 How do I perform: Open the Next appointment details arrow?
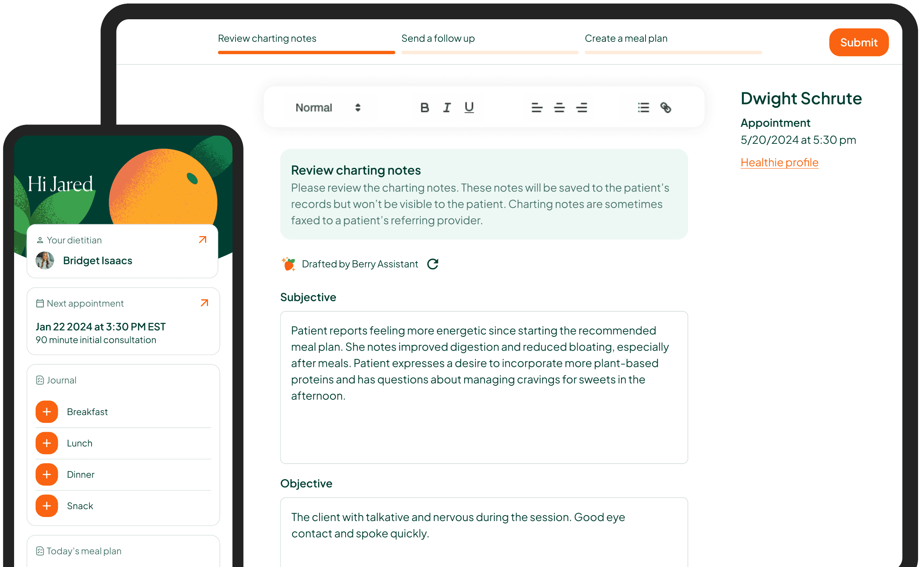pyautogui.click(x=204, y=303)
